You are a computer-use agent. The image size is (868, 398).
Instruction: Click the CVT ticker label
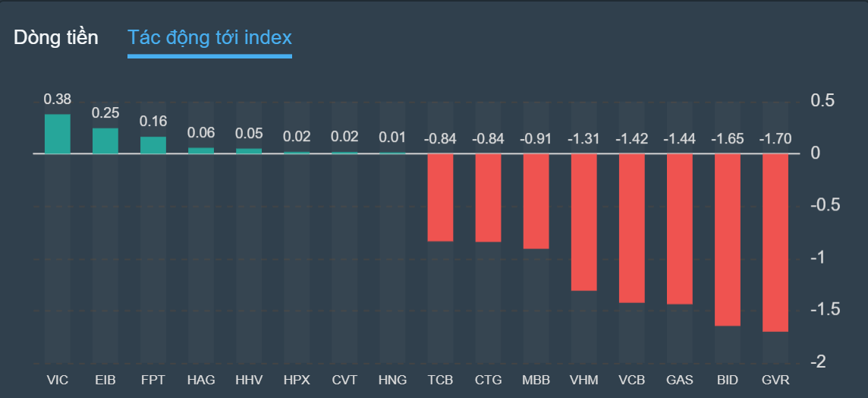[x=344, y=380]
